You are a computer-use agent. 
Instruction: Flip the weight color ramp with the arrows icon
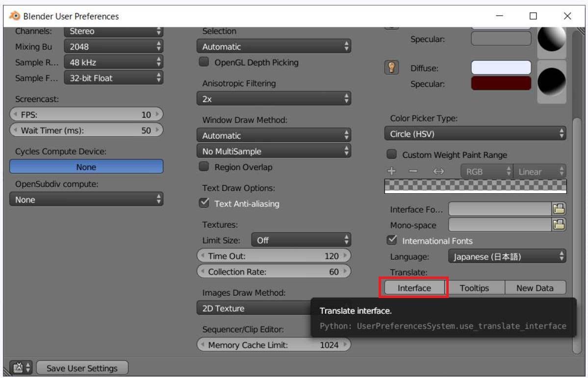click(438, 172)
